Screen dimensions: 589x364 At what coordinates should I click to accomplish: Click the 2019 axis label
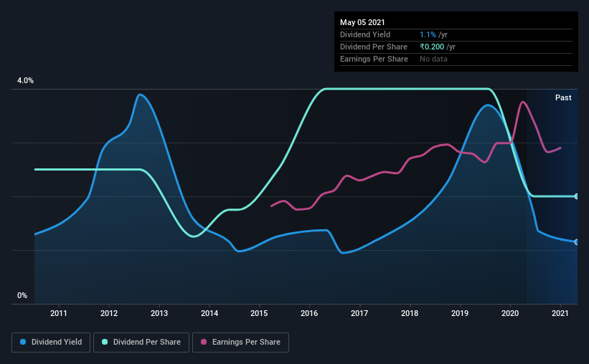460,313
